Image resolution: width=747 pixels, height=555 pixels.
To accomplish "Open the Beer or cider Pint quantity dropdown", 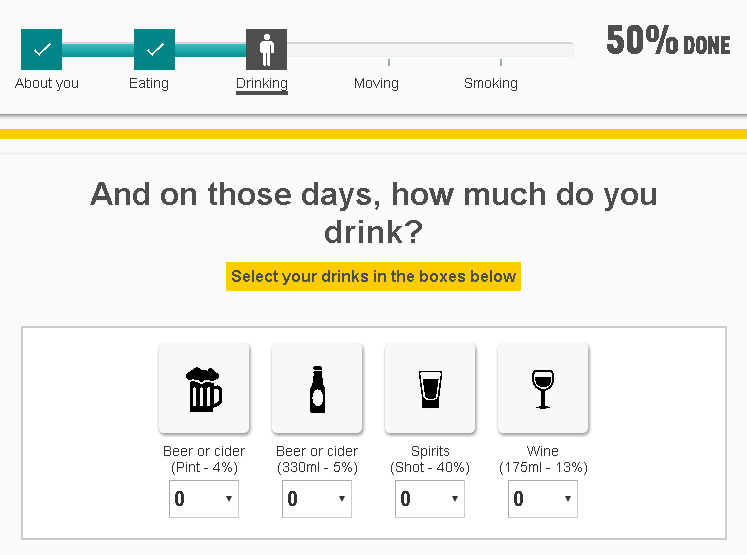I will (204, 499).
